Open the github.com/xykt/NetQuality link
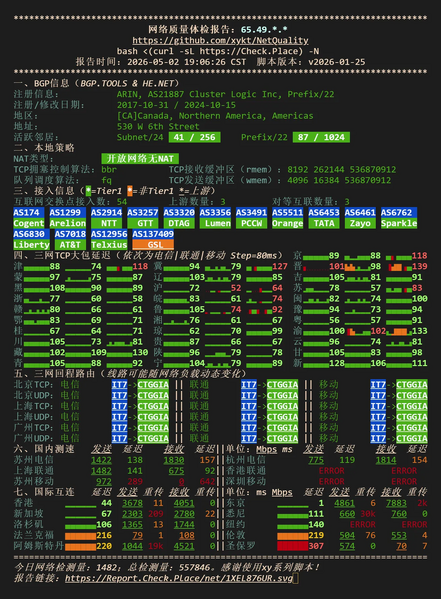 point(220,40)
